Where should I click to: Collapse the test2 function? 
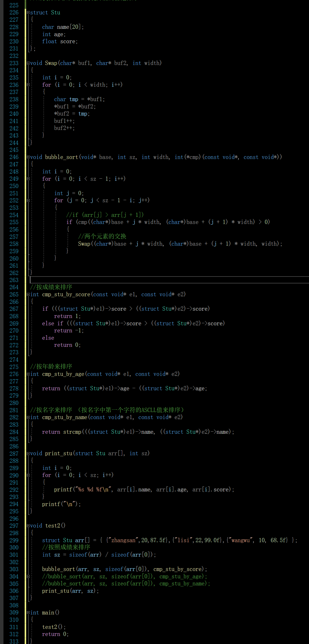pos(28,526)
